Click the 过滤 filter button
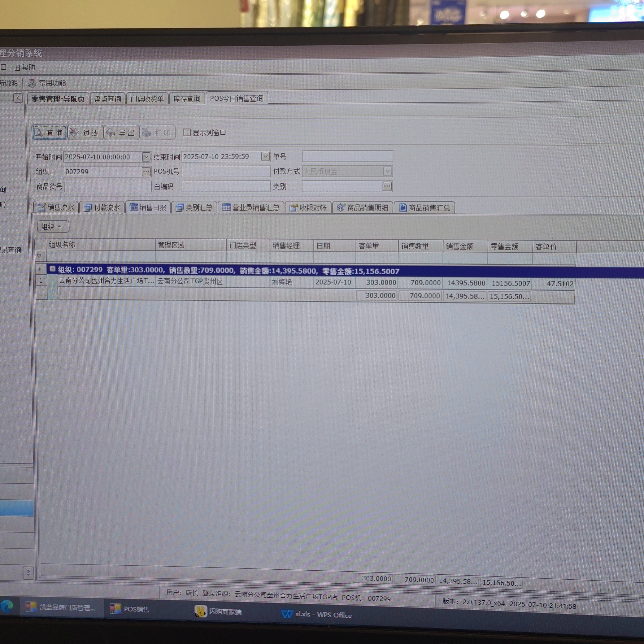 [x=85, y=133]
